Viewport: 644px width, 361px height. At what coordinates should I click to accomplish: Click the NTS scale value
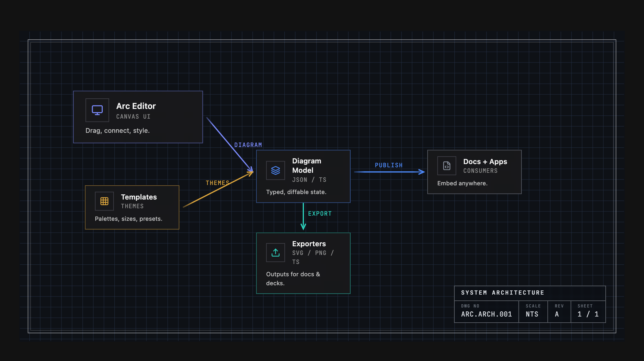pos(532,314)
